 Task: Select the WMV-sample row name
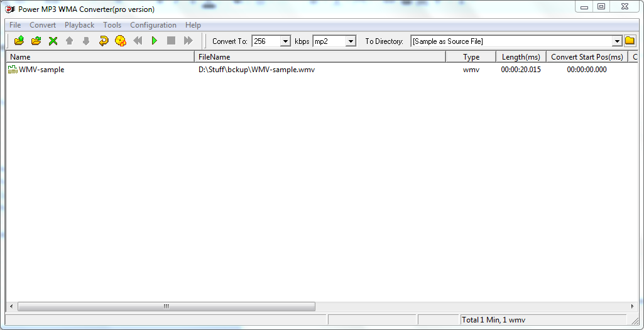[x=41, y=70]
